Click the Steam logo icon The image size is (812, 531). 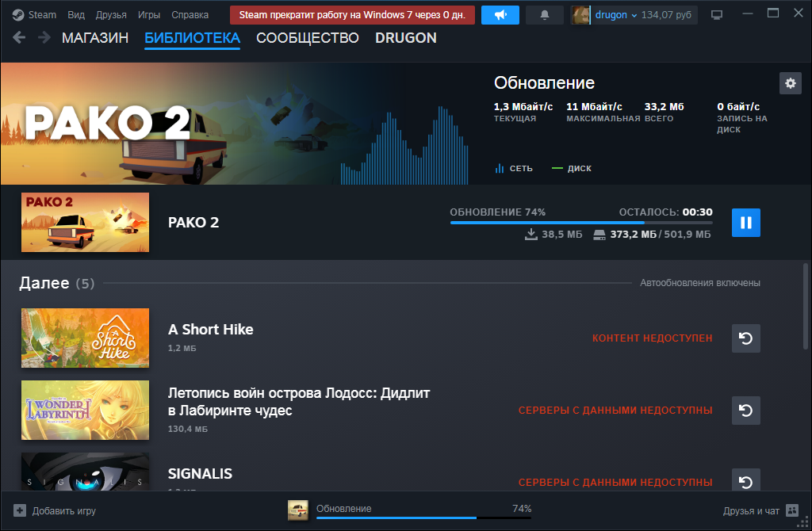18,15
